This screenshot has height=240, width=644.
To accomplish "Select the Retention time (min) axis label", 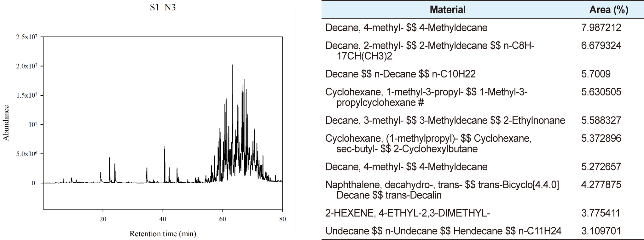I will coord(163,234).
